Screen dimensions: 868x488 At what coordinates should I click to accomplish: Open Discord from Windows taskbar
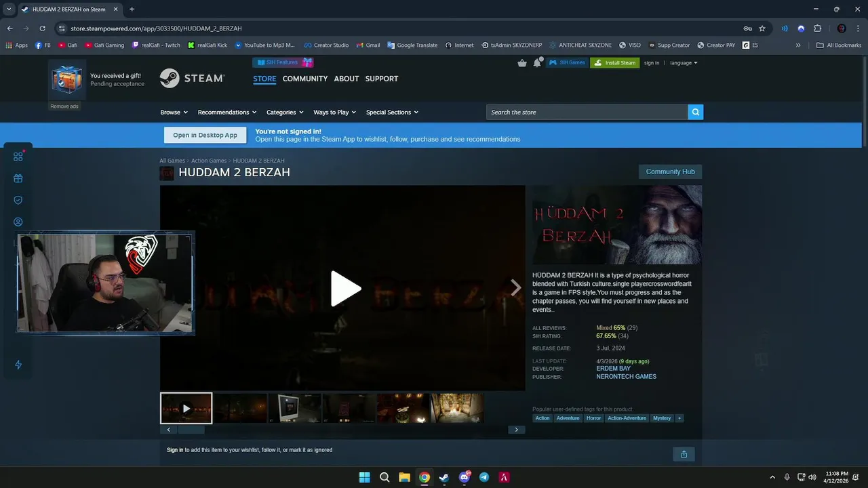point(465,477)
